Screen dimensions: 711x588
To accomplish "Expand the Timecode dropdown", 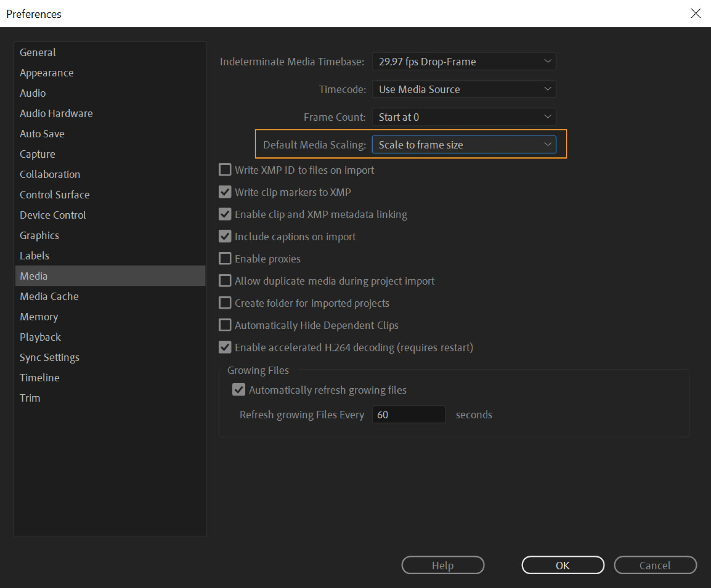I will (x=464, y=89).
